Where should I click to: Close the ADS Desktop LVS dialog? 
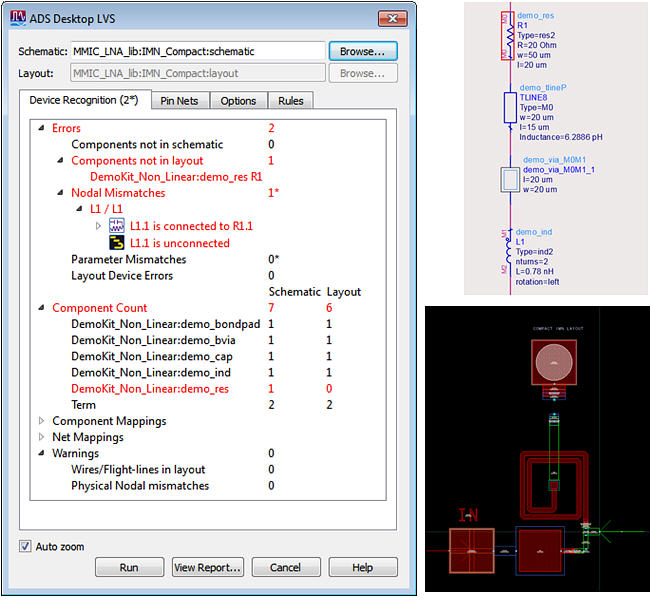tap(392, 19)
